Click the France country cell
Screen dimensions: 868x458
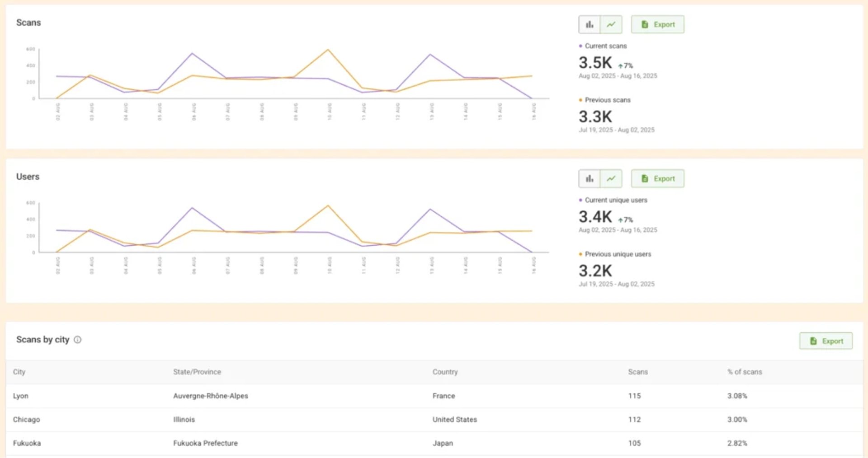tap(443, 396)
